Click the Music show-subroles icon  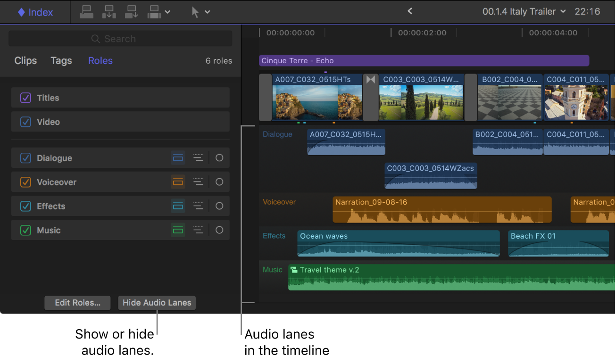tap(198, 230)
